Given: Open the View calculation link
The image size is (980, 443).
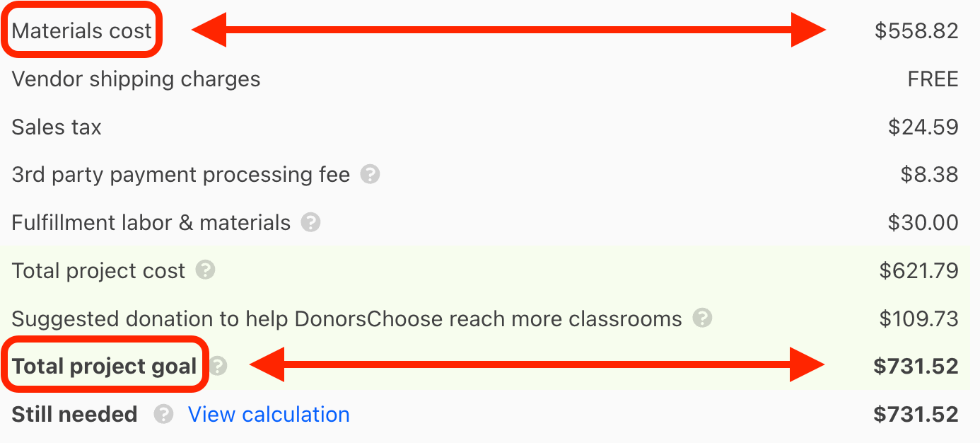Looking at the screenshot, I should click(x=269, y=414).
